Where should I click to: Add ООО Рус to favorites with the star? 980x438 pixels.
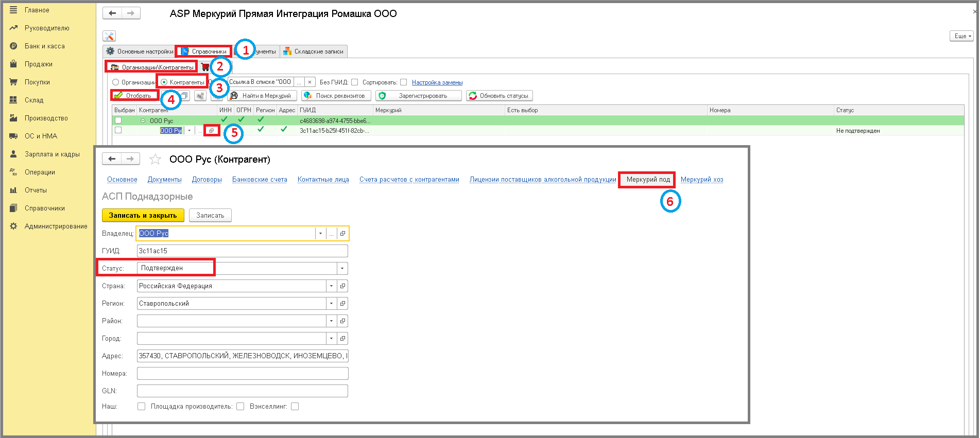[155, 159]
